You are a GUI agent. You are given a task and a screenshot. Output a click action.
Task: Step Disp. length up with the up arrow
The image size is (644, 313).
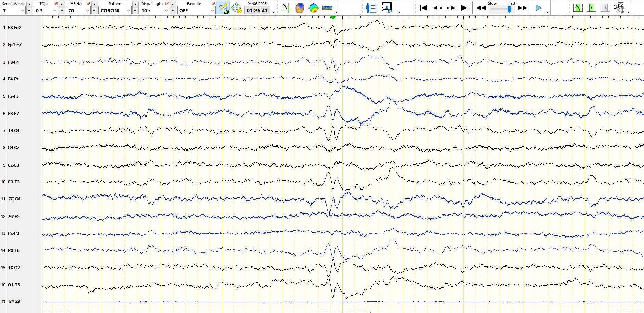[173, 4]
